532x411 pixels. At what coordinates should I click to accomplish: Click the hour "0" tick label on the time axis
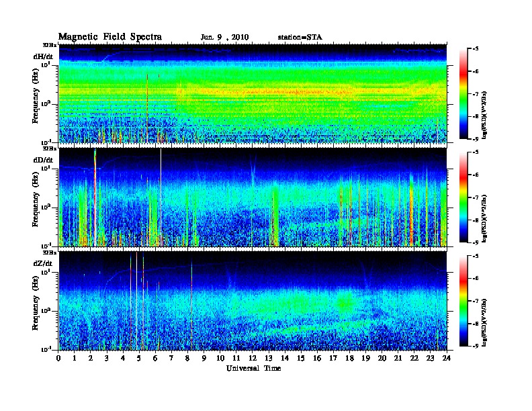(x=58, y=358)
